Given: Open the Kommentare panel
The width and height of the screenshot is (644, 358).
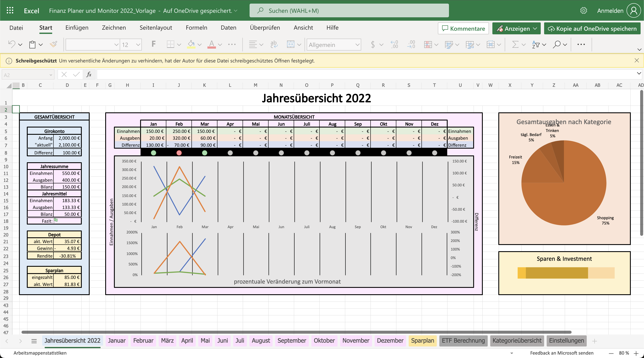Looking at the screenshot, I should 463,28.
